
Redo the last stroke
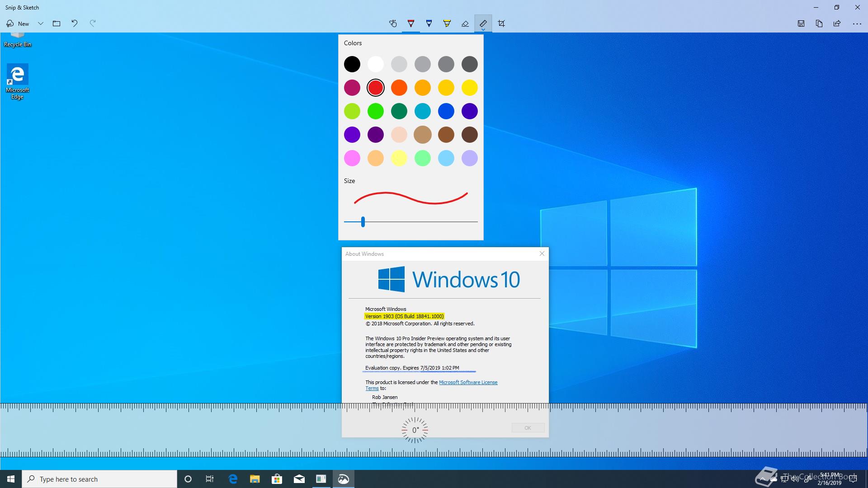[x=93, y=23]
